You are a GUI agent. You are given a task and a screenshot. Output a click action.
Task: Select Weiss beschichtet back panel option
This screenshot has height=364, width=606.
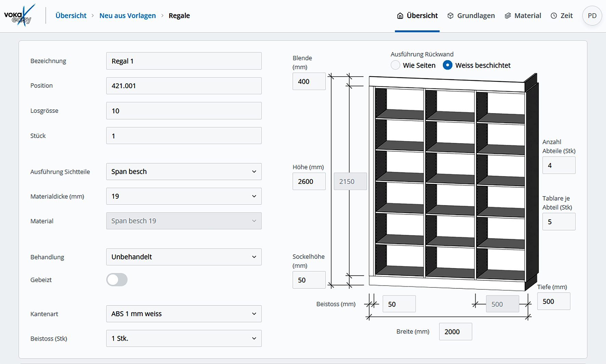tap(447, 65)
